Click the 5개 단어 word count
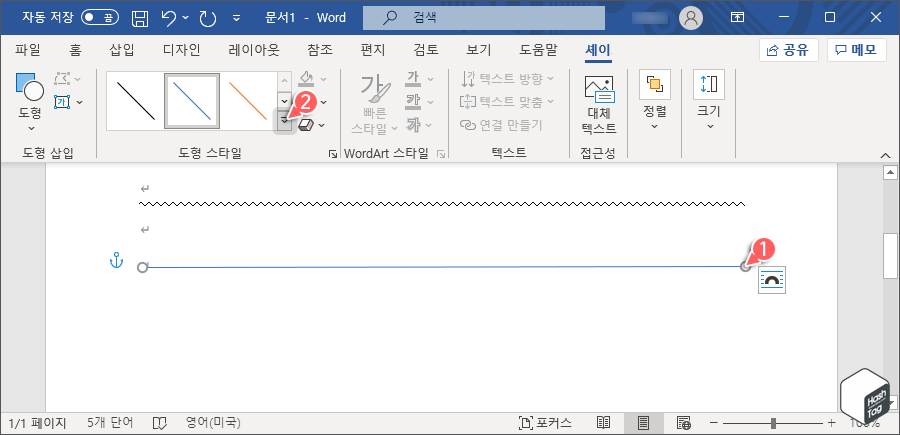The height and width of the screenshot is (435, 900). (x=110, y=424)
